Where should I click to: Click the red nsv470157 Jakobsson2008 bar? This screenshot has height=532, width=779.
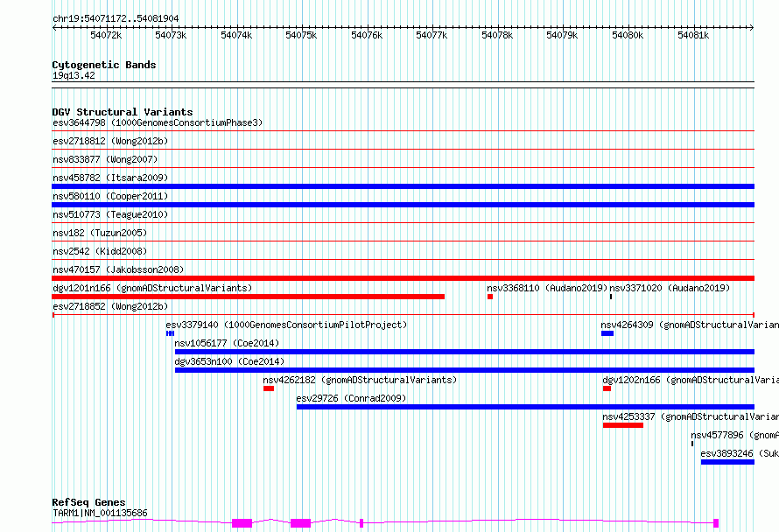403,278
